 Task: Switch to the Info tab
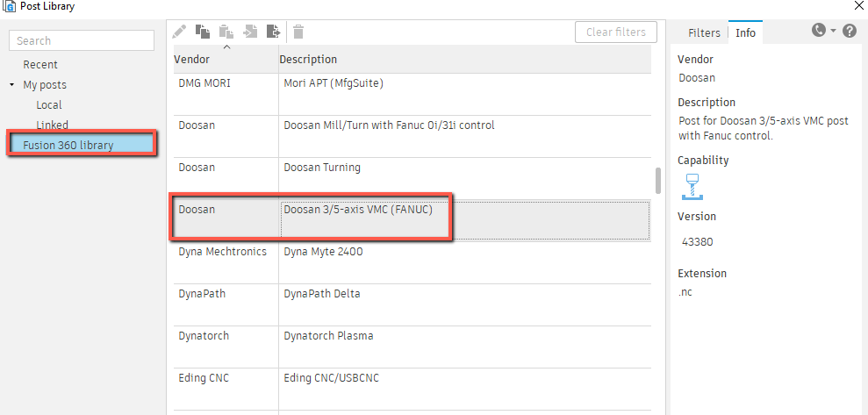tap(746, 32)
